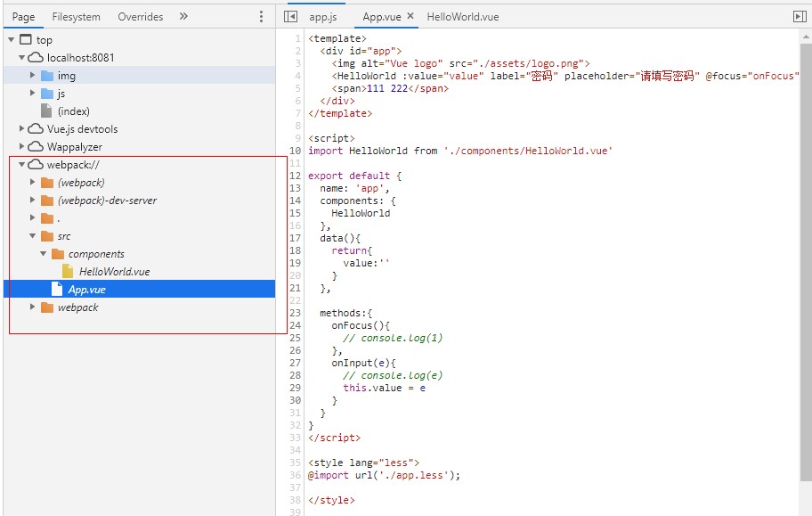
Task: Collapse the src folder
Action: click(x=32, y=236)
